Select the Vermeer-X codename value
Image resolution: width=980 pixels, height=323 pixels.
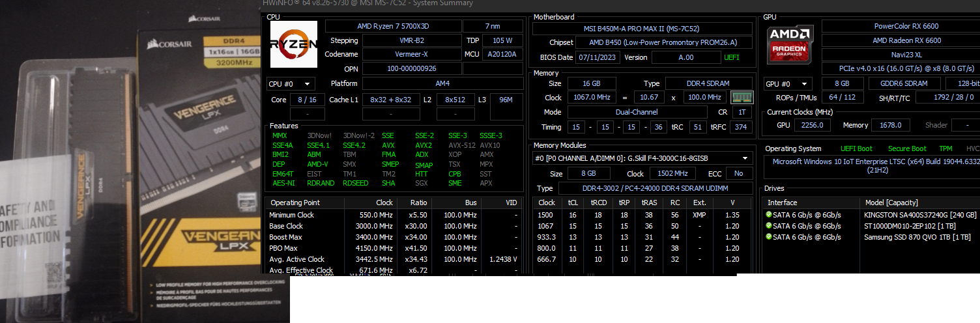(x=411, y=54)
